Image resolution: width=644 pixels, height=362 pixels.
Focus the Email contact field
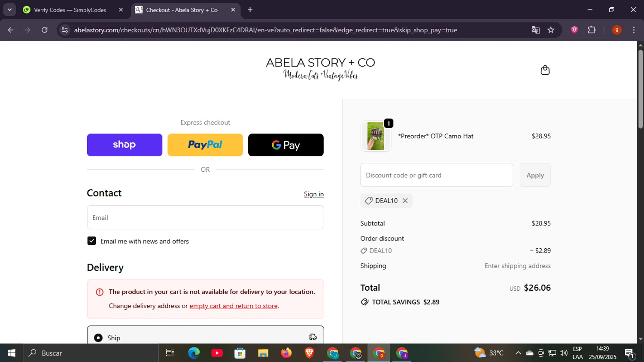click(205, 217)
